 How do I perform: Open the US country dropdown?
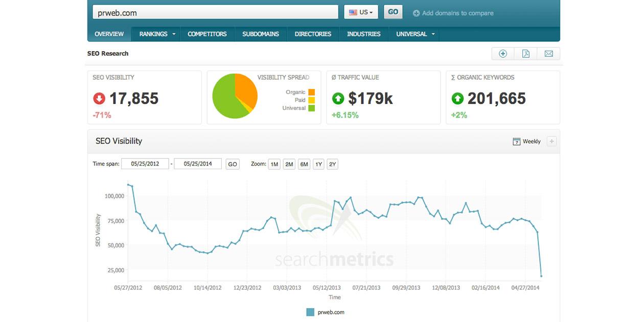pos(361,12)
